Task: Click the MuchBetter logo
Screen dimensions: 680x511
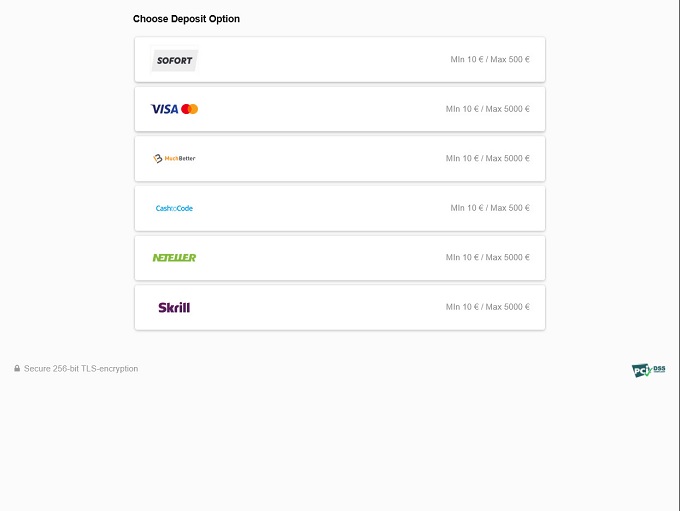Action: 174,158
